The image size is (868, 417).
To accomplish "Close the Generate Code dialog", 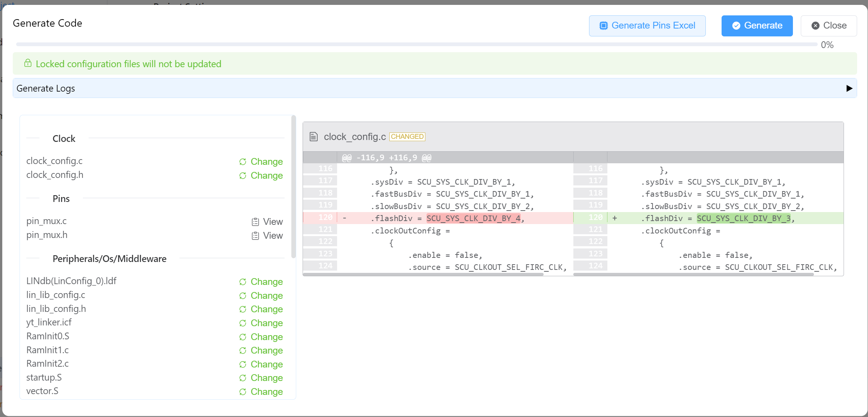I will [829, 26].
